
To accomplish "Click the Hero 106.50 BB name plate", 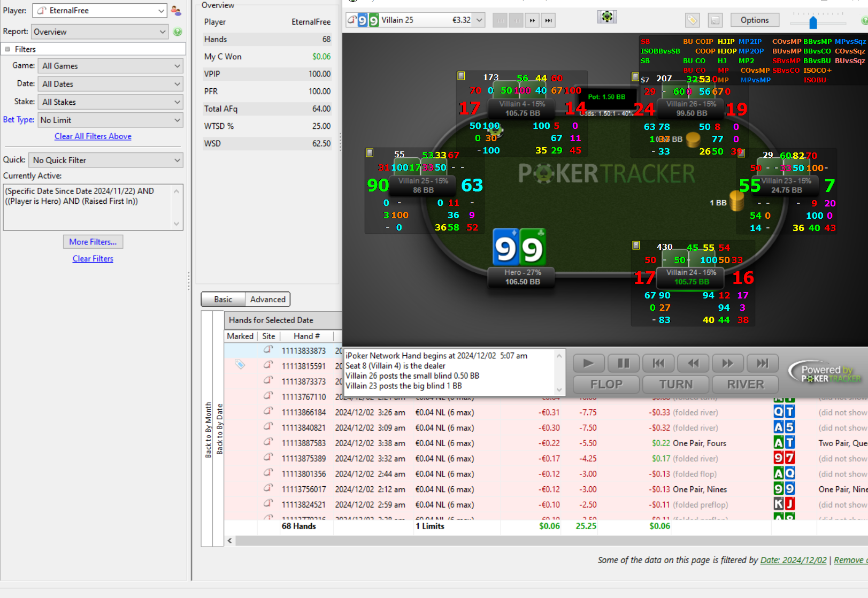I will coord(523,277).
